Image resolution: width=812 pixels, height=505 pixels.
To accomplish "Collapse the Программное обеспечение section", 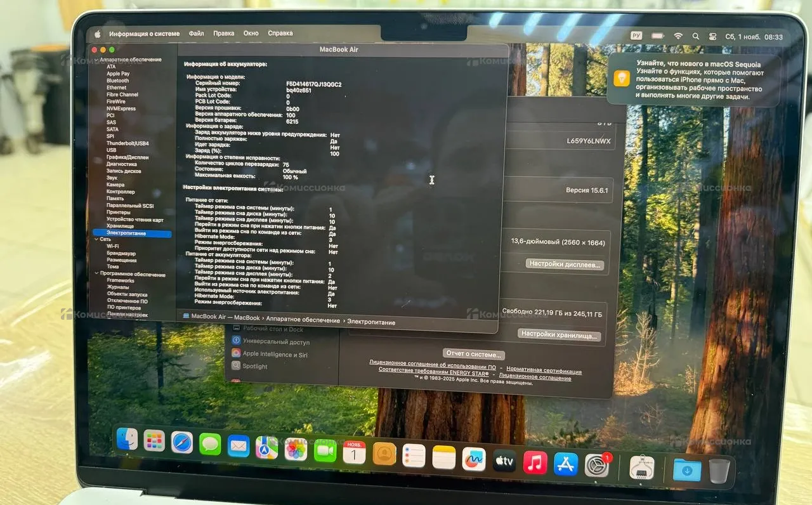I will pyautogui.click(x=95, y=274).
